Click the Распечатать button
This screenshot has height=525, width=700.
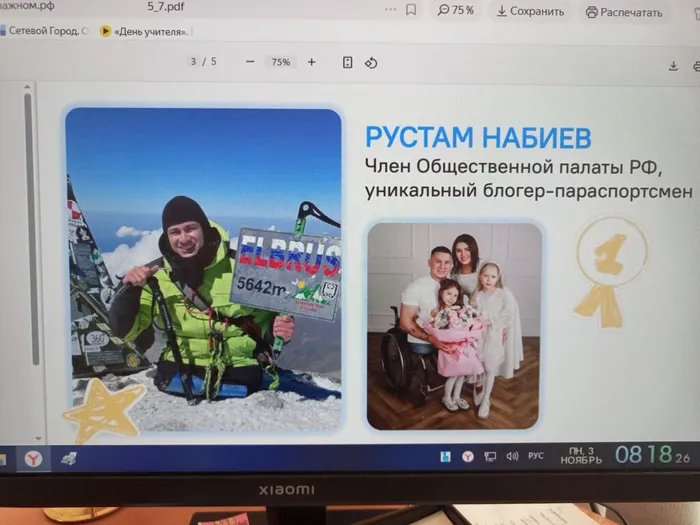pos(624,13)
